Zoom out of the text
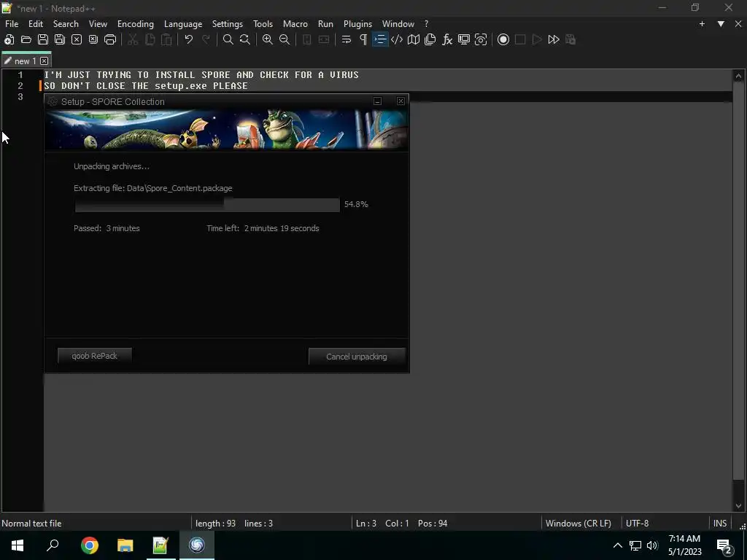Image resolution: width=747 pixels, height=560 pixels. click(x=285, y=39)
